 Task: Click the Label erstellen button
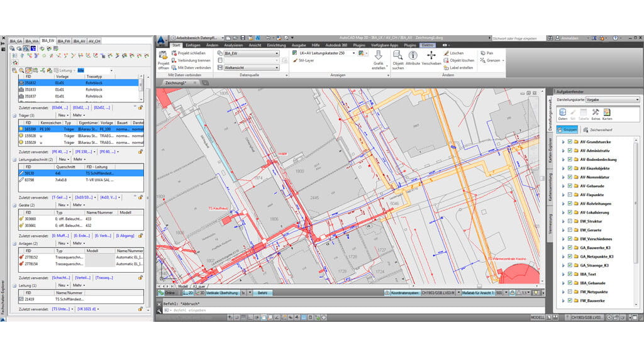(461, 67)
